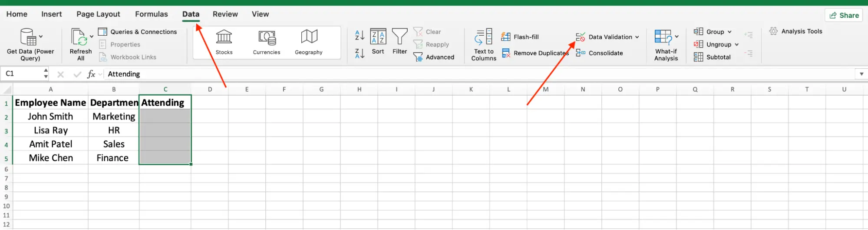The height and width of the screenshot is (230, 868).
Task: Select the John Smith cell
Action: tap(50, 117)
